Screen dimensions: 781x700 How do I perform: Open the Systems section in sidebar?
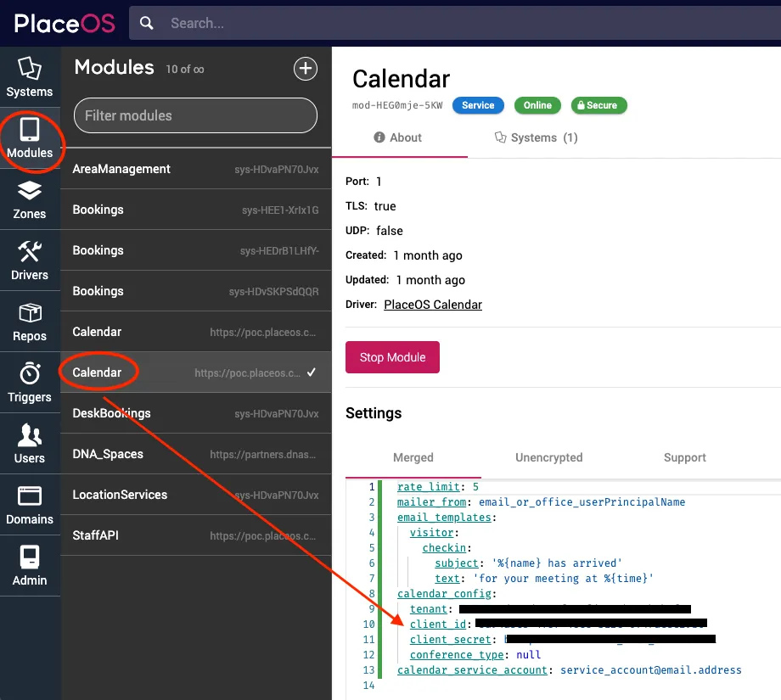tap(30, 78)
